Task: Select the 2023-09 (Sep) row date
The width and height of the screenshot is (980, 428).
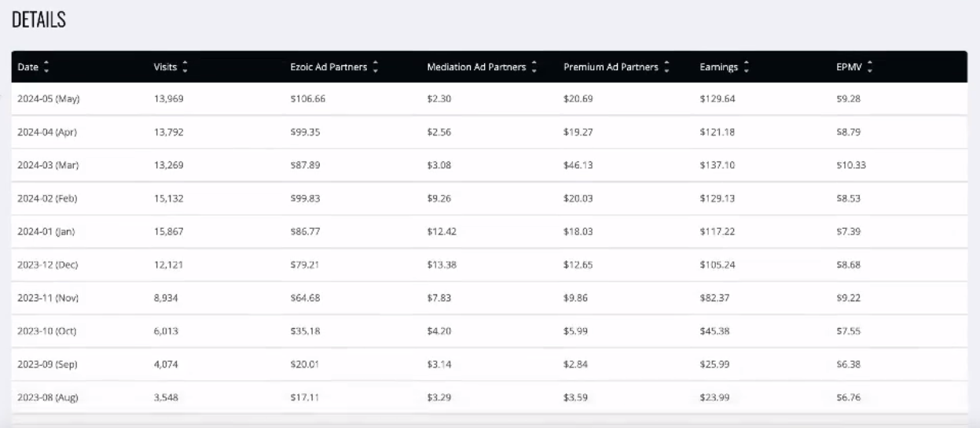Action: 47,364
